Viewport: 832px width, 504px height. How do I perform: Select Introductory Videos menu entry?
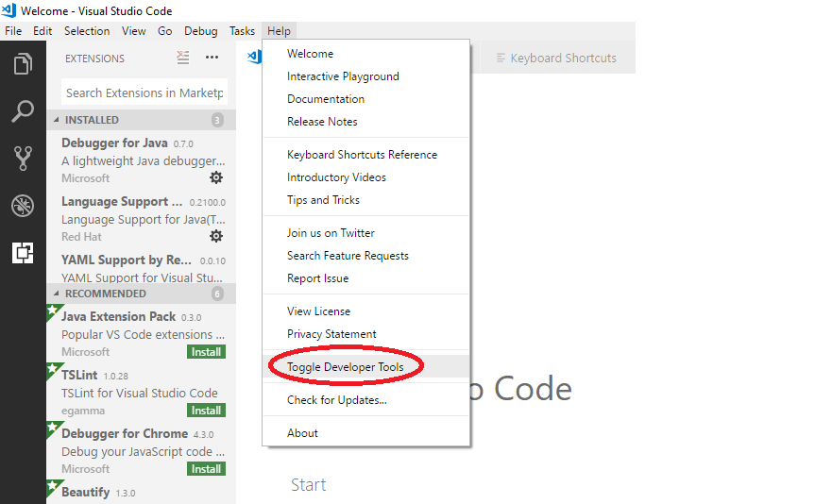pos(366,177)
